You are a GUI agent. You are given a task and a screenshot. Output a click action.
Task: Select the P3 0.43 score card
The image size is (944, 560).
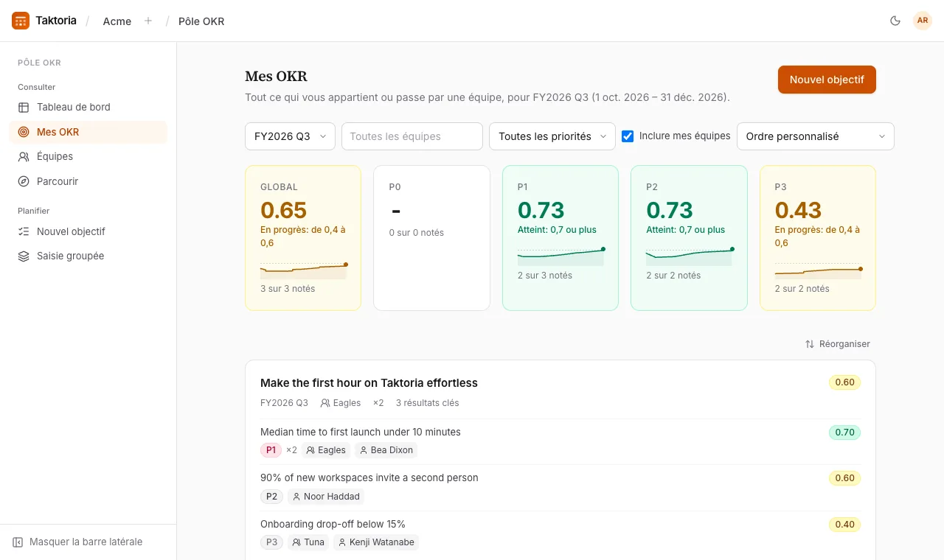click(818, 238)
